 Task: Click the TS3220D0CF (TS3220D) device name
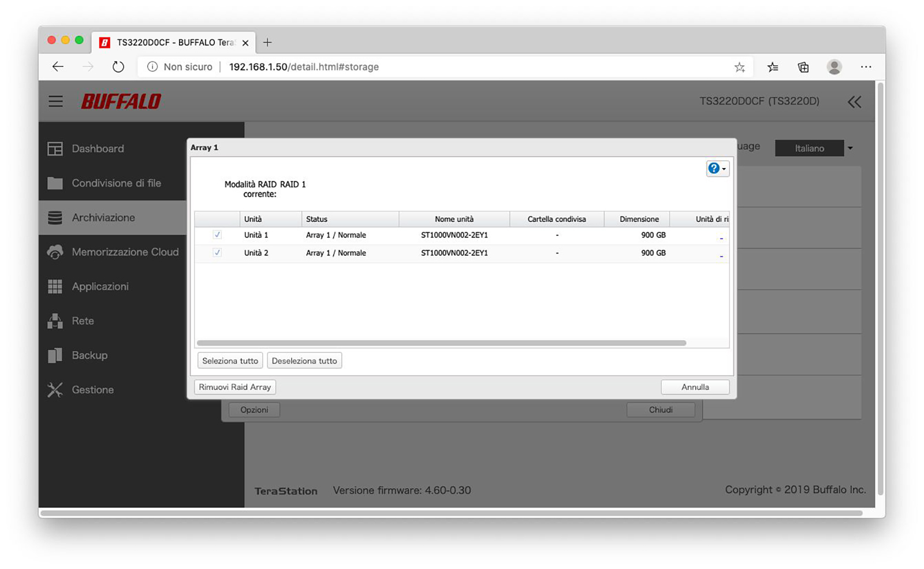click(759, 101)
